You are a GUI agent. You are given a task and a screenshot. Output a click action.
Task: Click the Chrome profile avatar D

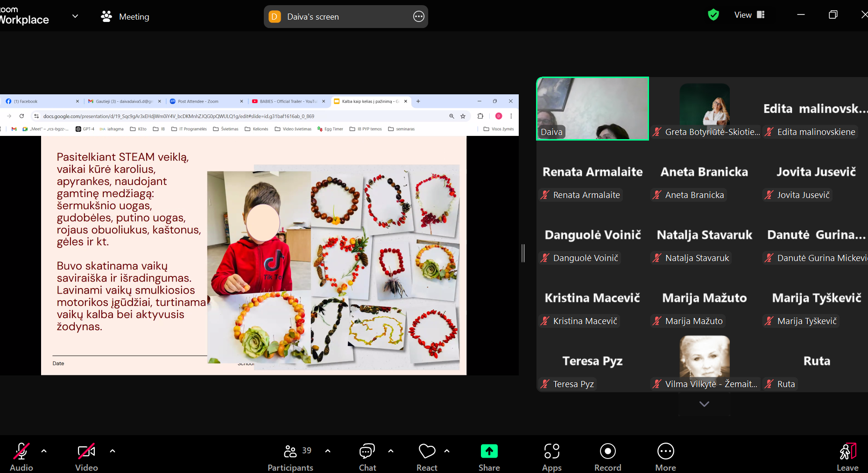(x=499, y=116)
